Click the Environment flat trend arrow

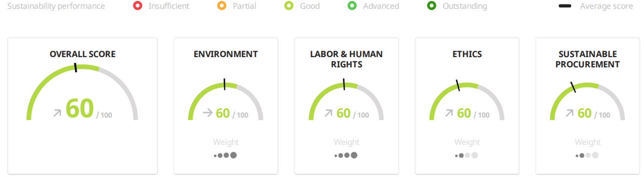(x=208, y=113)
